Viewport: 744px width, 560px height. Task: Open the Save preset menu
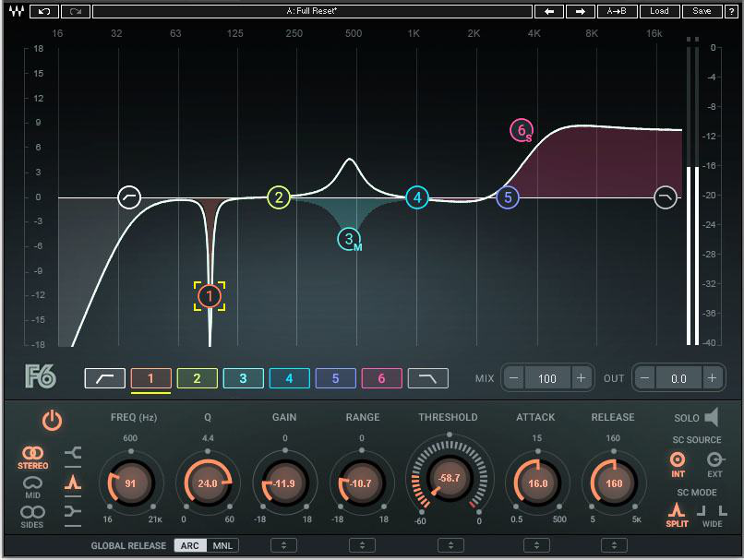click(702, 11)
